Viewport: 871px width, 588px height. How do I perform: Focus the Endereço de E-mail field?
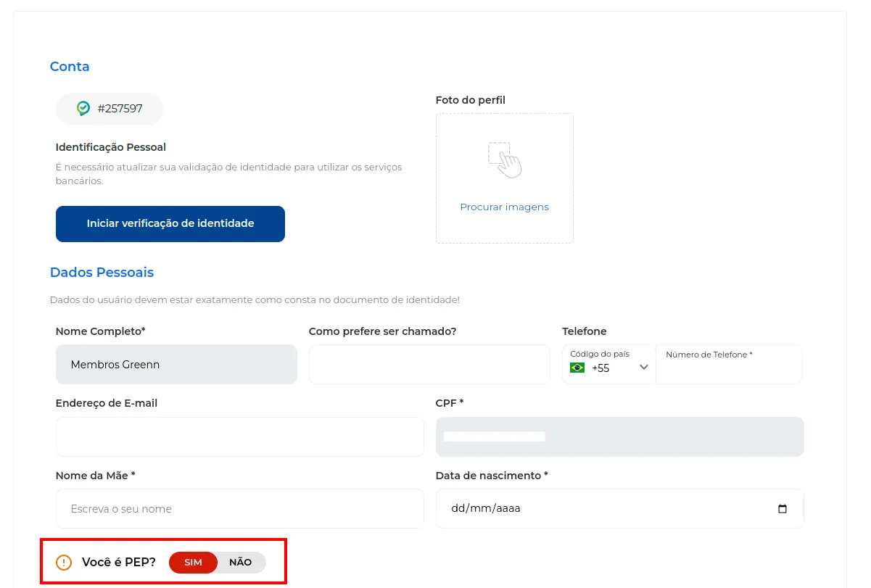pos(240,436)
